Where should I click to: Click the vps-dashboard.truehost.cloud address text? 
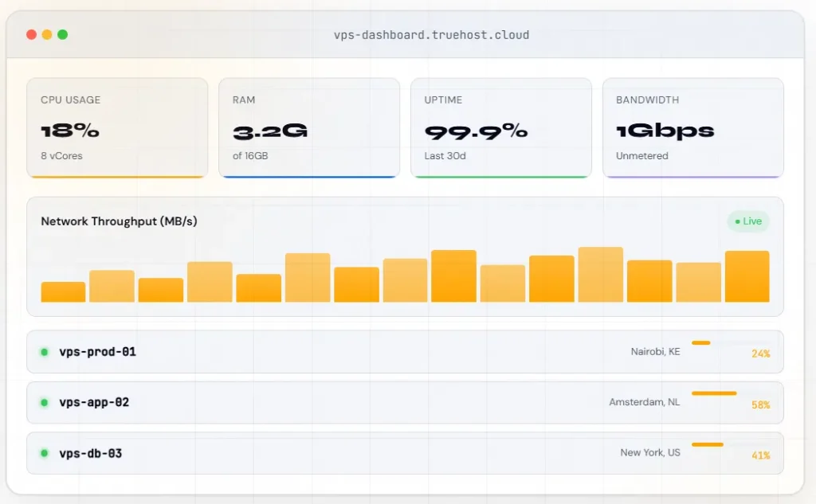pyautogui.click(x=431, y=35)
